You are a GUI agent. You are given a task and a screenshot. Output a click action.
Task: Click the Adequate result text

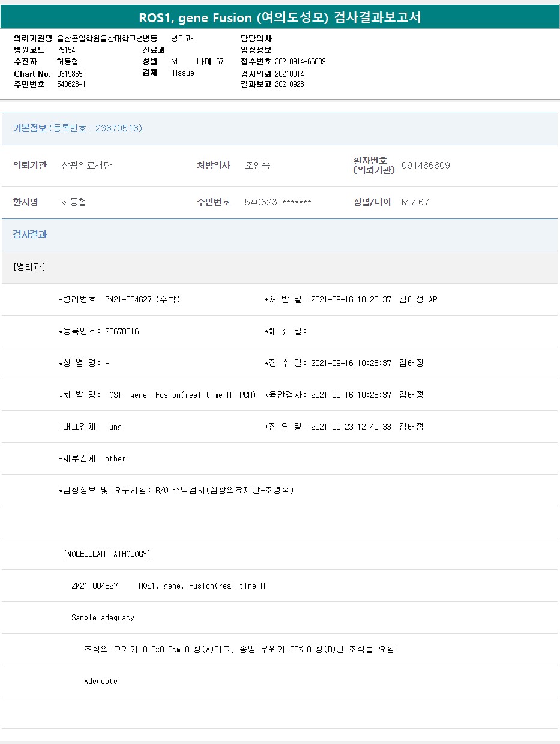click(x=101, y=681)
